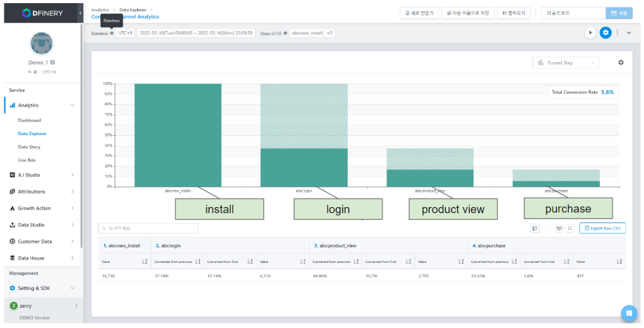Click the table search input field
The width and height of the screenshot is (644, 328).
[x=148, y=228]
